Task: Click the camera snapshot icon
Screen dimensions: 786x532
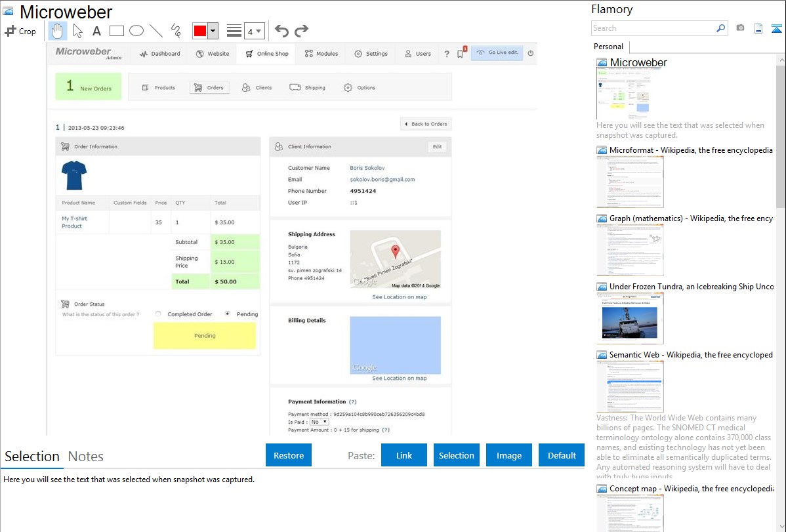Action: click(x=740, y=28)
